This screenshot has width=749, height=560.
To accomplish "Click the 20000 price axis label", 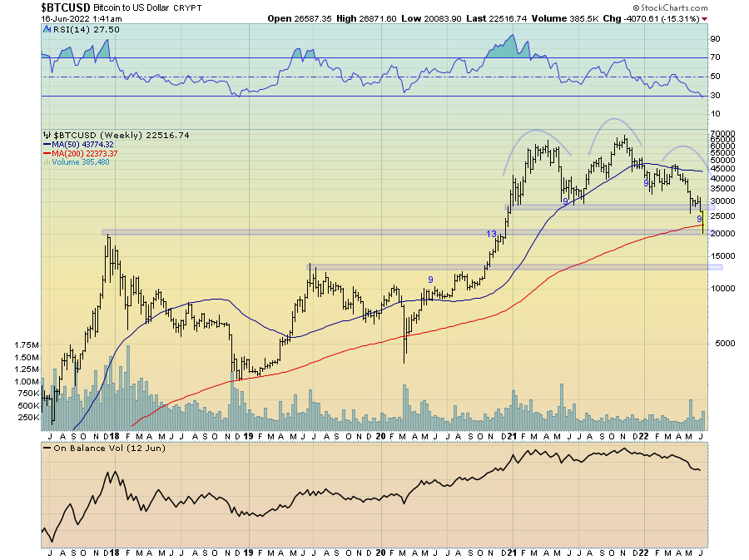I will [x=722, y=234].
